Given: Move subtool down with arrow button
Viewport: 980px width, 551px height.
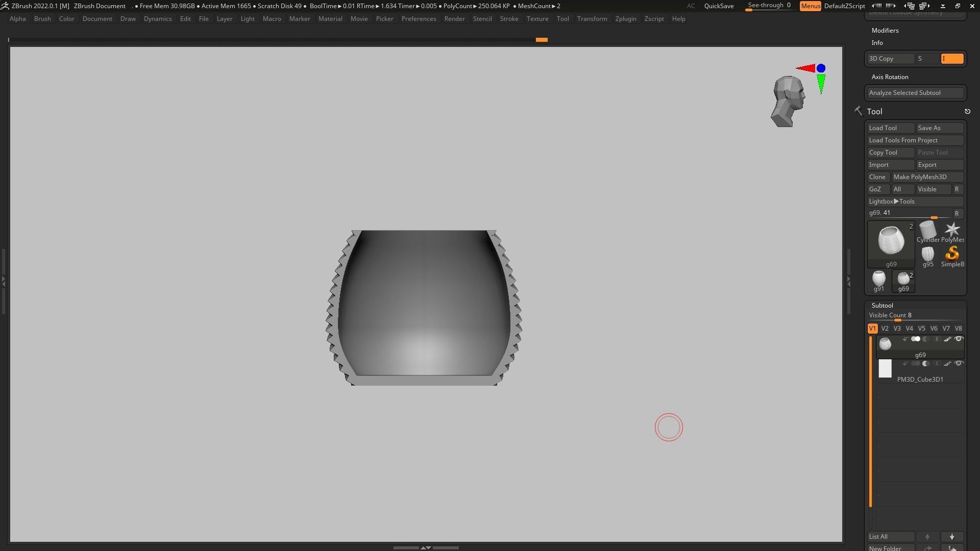Looking at the screenshot, I should 952,537.
